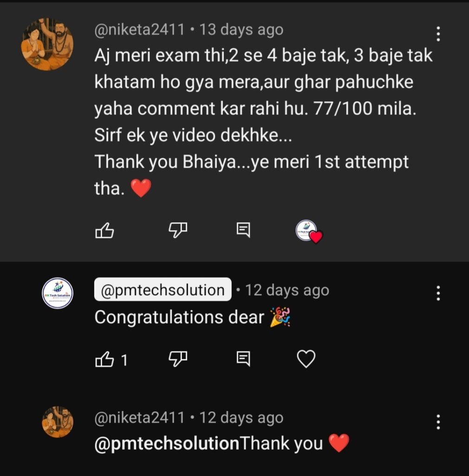Tap the like count '1' on reply
The image size is (469, 476).
(x=124, y=360)
